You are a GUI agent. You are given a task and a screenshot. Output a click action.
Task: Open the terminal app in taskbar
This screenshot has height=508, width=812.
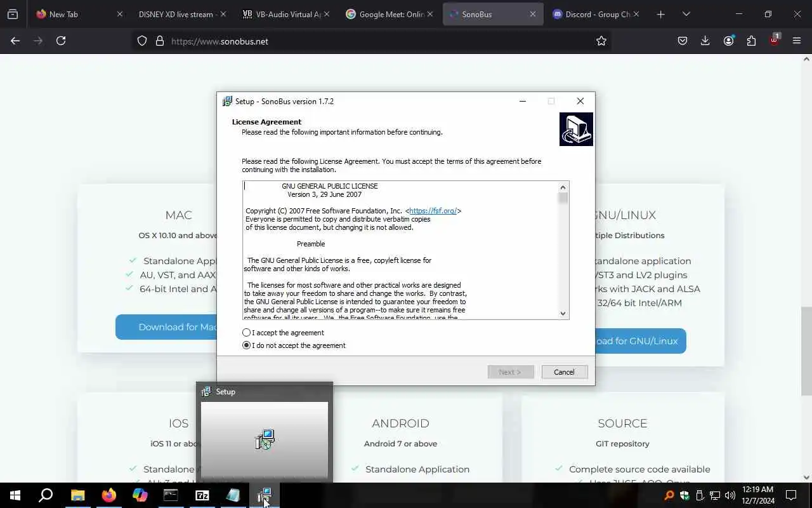[171, 495]
